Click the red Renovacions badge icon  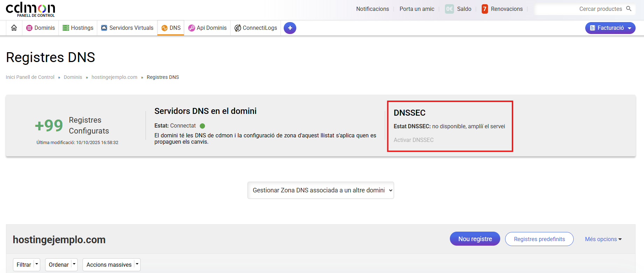tap(484, 9)
